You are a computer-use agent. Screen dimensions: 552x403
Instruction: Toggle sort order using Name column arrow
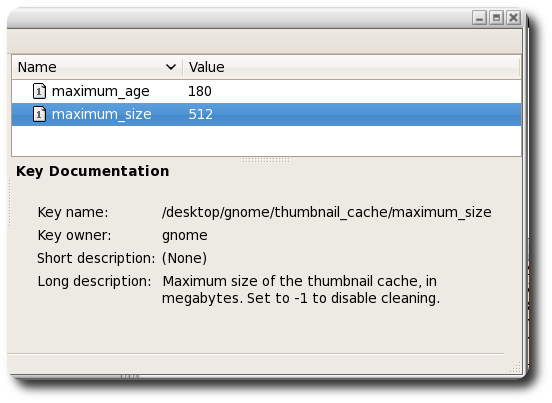coord(171,67)
